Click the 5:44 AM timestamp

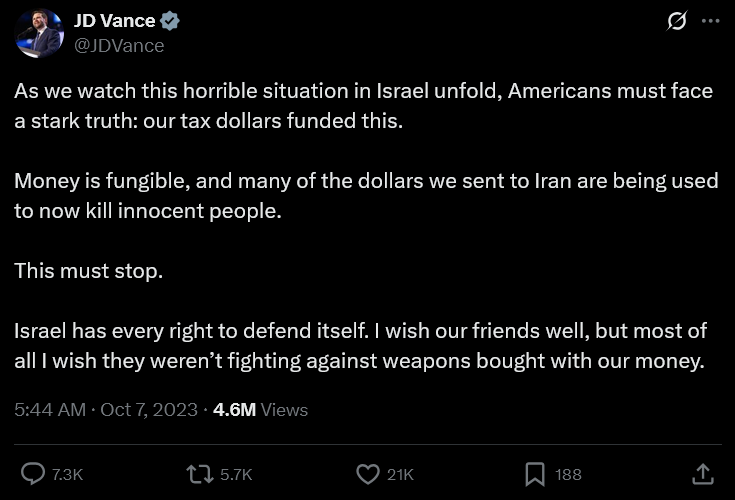coord(50,409)
